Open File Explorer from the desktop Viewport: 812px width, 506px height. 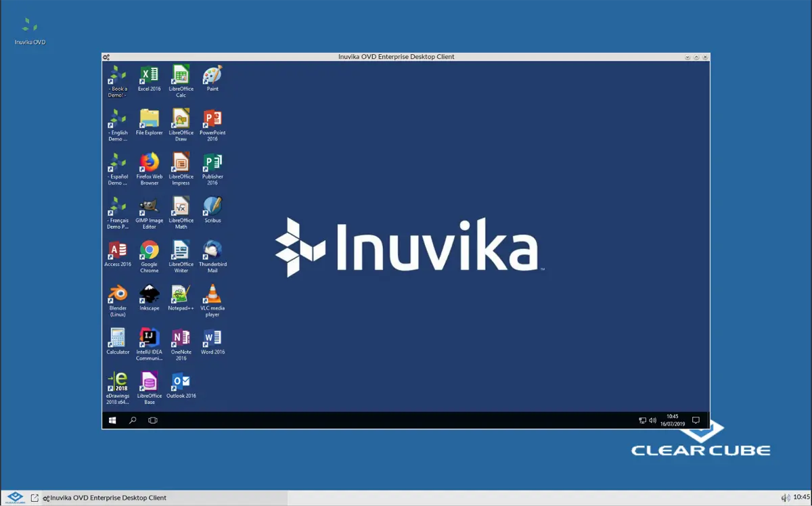coord(149,122)
